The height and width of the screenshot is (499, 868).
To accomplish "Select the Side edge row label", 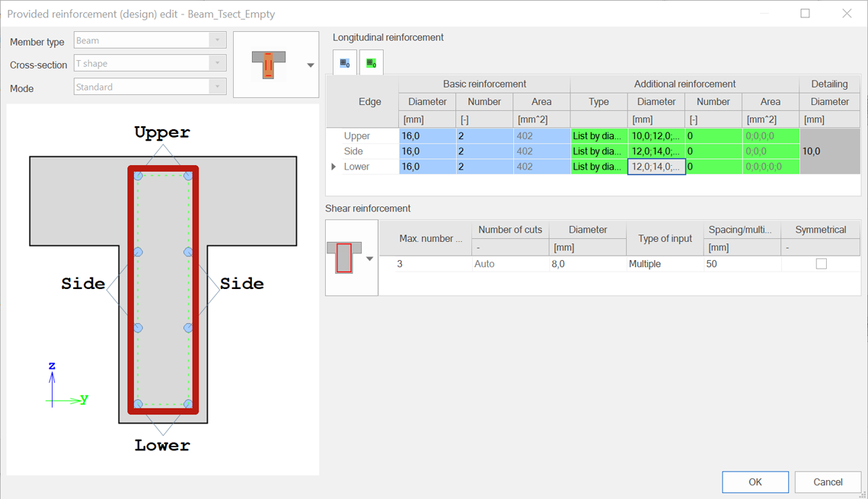I will pos(353,151).
